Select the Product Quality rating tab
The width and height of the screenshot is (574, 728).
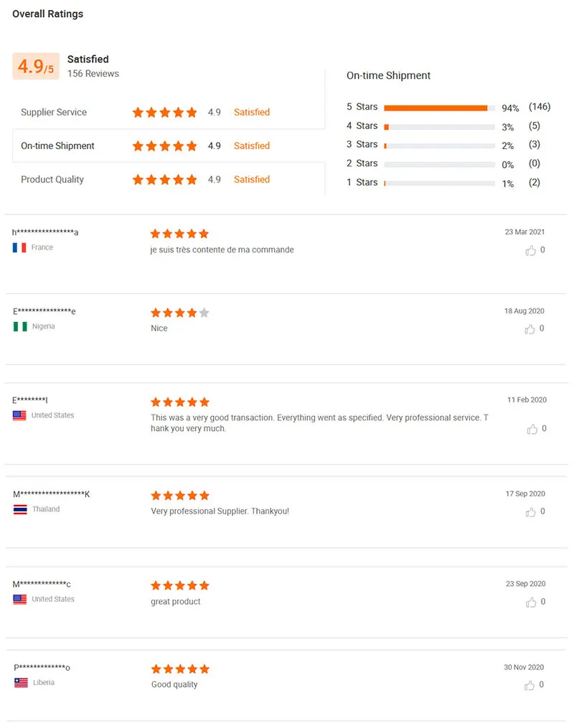[52, 179]
